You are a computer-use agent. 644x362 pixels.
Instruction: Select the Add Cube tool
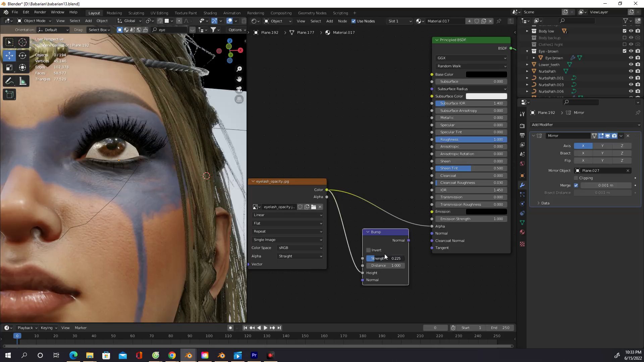[x=9, y=95]
